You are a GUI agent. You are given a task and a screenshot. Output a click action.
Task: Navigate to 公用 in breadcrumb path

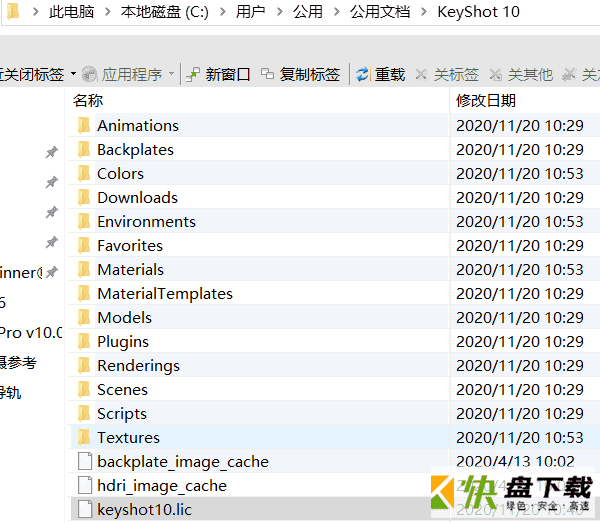[x=308, y=12]
